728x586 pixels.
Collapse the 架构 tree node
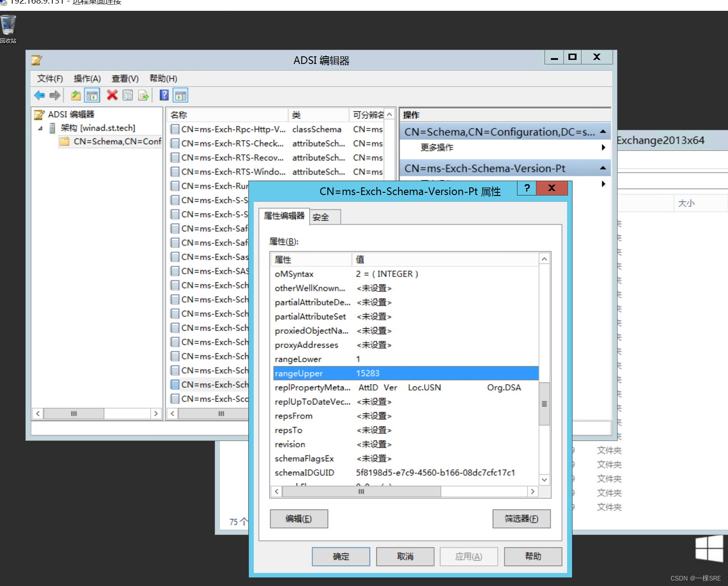click(41, 128)
